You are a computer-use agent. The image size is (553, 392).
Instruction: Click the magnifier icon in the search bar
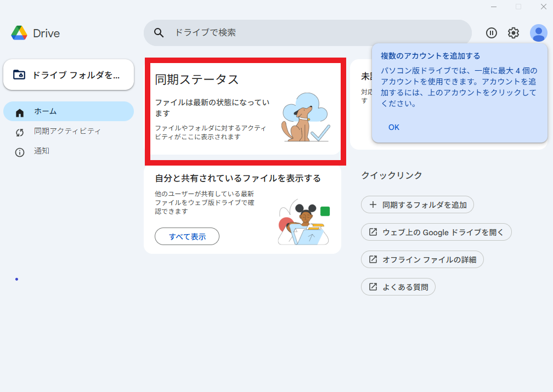pos(159,33)
